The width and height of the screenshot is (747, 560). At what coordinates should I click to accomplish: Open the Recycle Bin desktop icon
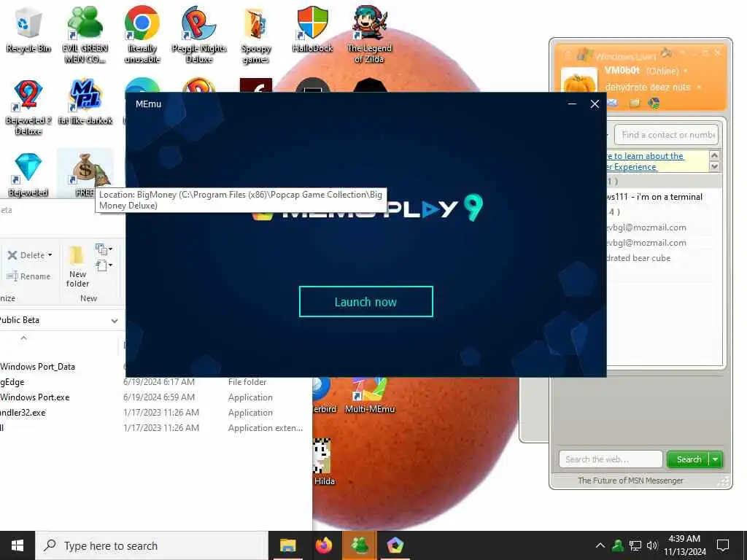click(28, 29)
